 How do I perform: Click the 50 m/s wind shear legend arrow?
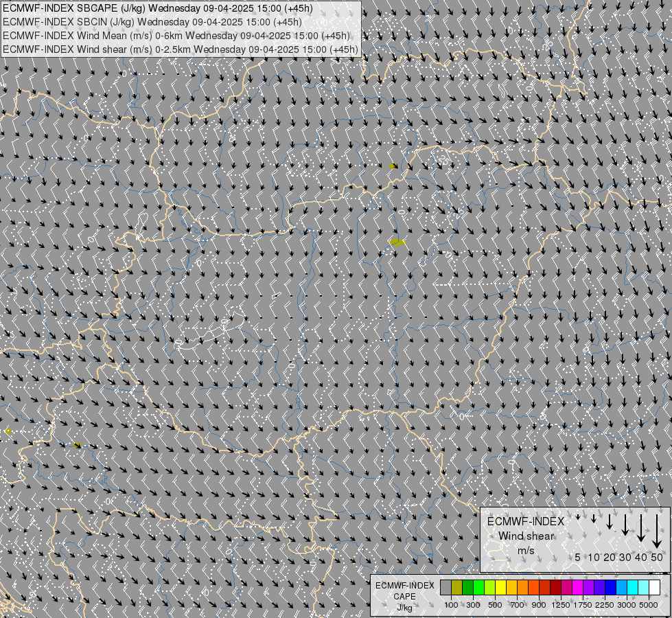pyautogui.click(x=657, y=531)
